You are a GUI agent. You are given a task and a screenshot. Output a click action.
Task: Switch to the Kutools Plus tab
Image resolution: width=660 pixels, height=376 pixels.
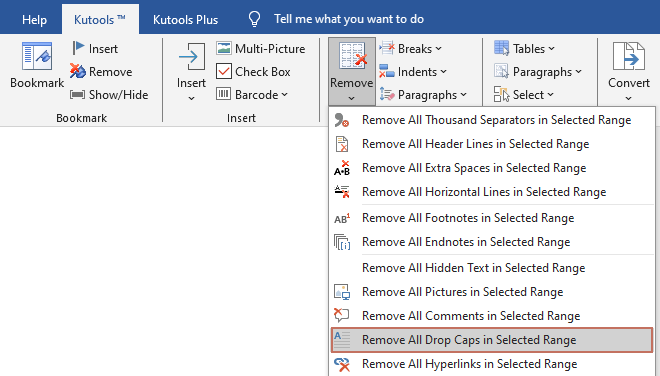click(x=185, y=19)
